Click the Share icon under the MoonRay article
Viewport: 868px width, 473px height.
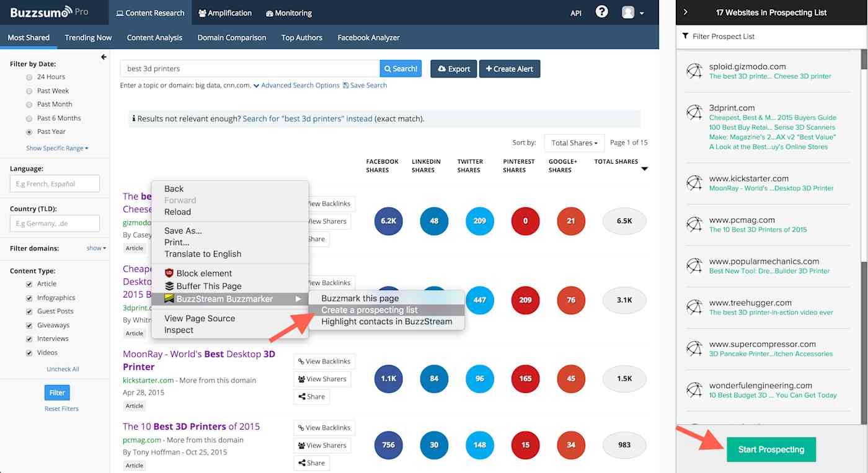point(302,396)
